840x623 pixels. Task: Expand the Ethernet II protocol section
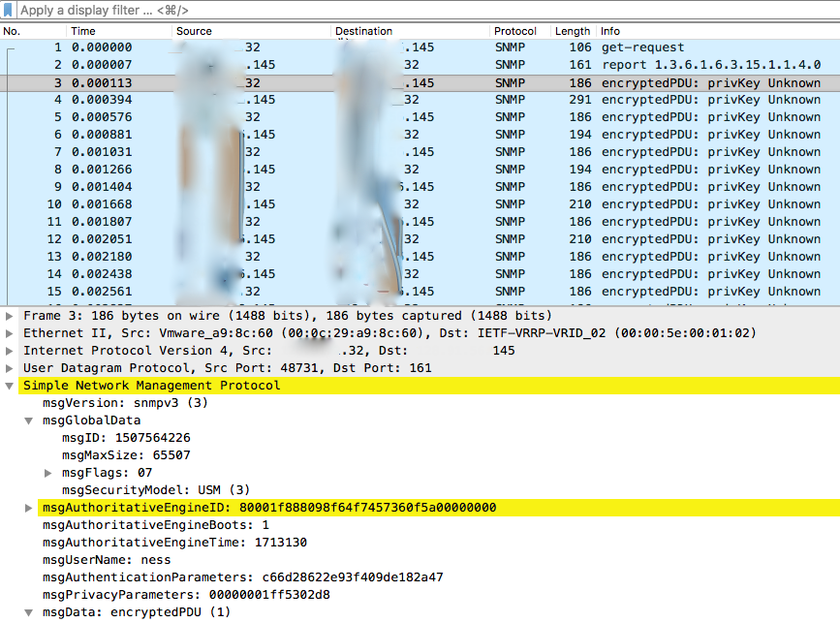click(x=8, y=333)
